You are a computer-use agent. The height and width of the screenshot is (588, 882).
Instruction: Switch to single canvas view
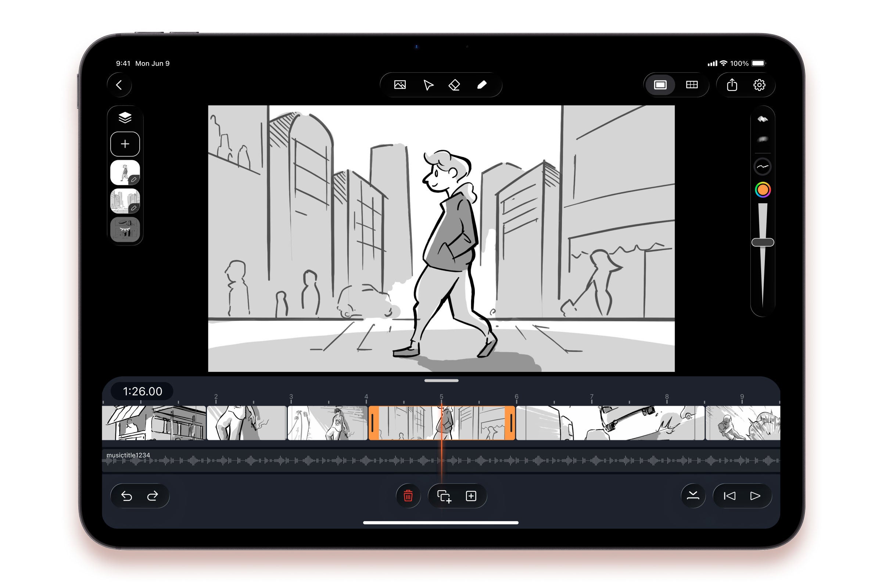(660, 85)
